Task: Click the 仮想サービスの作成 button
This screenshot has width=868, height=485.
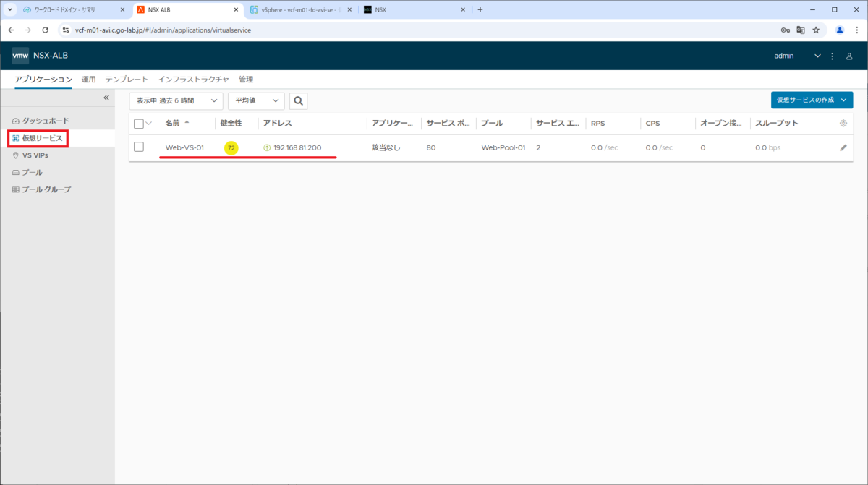Action: click(812, 100)
